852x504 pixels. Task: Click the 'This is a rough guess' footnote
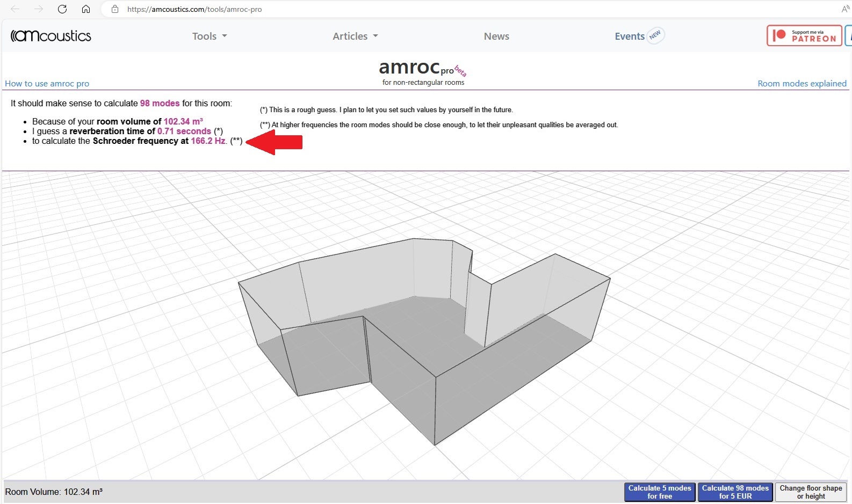pyautogui.click(x=386, y=109)
